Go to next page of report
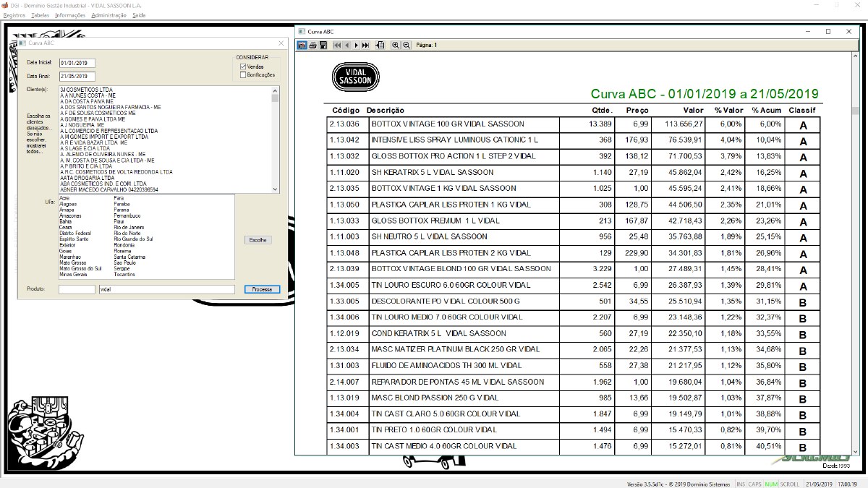The height and width of the screenshot is (488, 868). pyautogui.click(x=356, y=45)
